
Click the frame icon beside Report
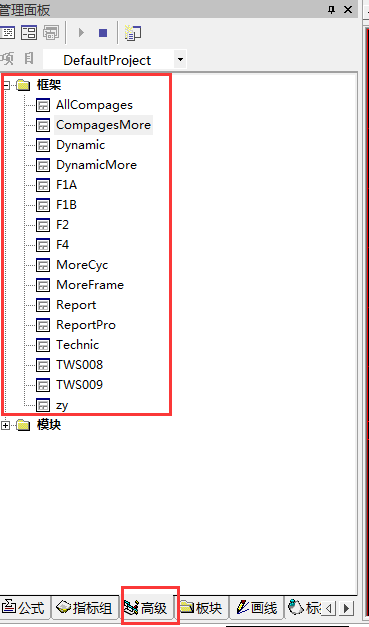43,305
